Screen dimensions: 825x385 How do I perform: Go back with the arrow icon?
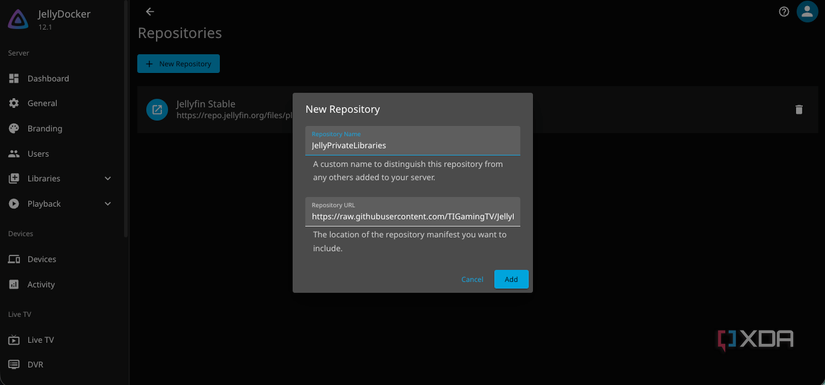[x=150, y=11]
